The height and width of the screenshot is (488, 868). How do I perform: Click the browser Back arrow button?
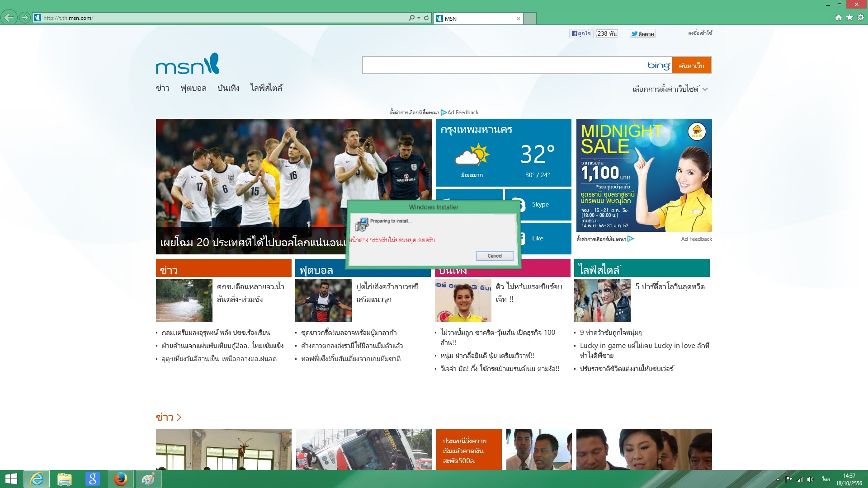(x=9, y=18)
